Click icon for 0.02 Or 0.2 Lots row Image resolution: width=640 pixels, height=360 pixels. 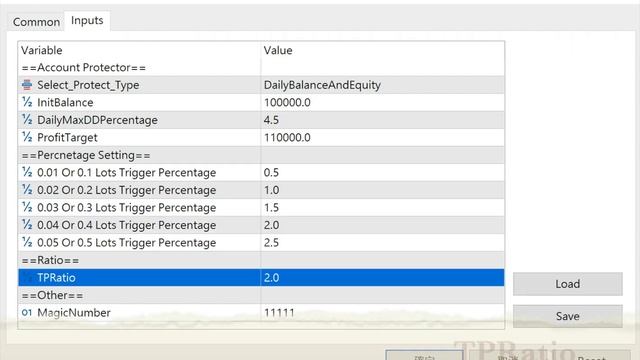[27, 190]
